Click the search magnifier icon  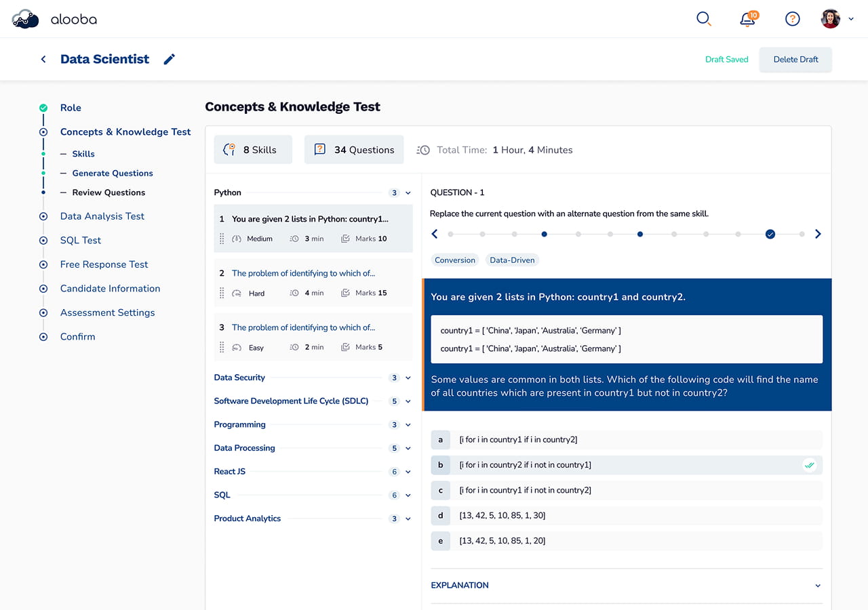coord(704,19)
